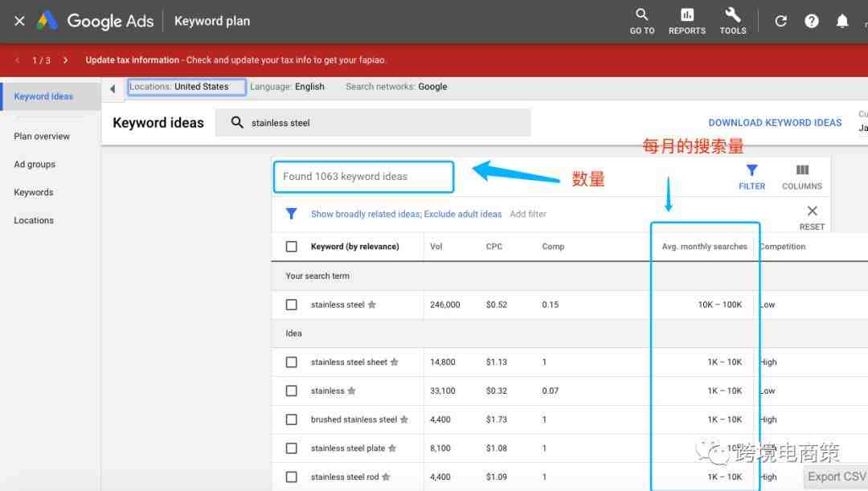The height and width of the screenshot is (491, 868).
Task: Open the Filter funnel button
Action: [751, 177]
